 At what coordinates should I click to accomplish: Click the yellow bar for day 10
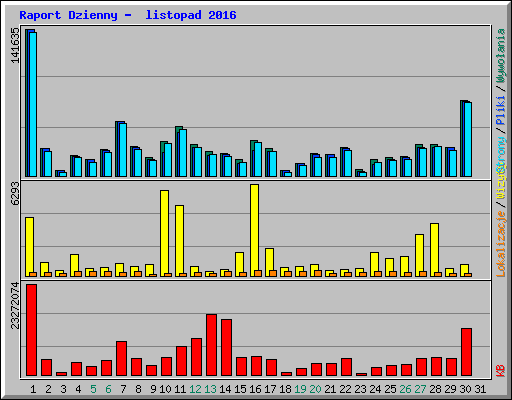(x=164, y=233)
